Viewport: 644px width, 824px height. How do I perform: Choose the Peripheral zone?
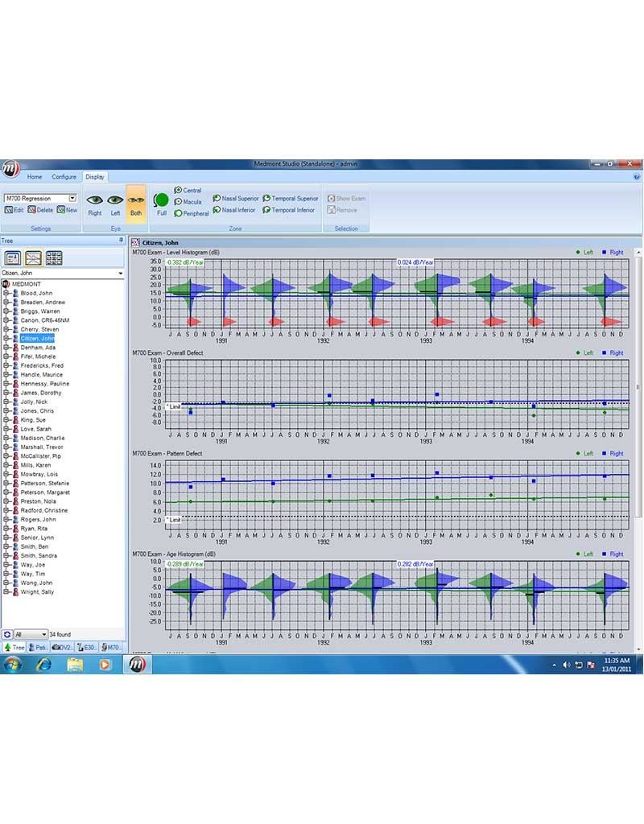coord(192,213)
